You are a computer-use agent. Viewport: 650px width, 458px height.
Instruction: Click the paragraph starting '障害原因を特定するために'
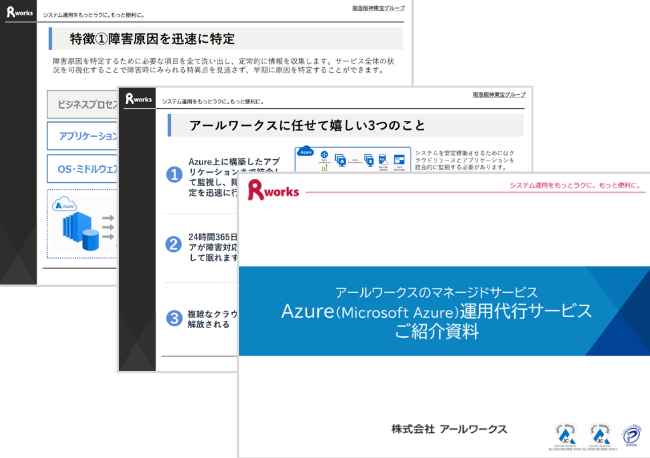(x=223, y=65)
